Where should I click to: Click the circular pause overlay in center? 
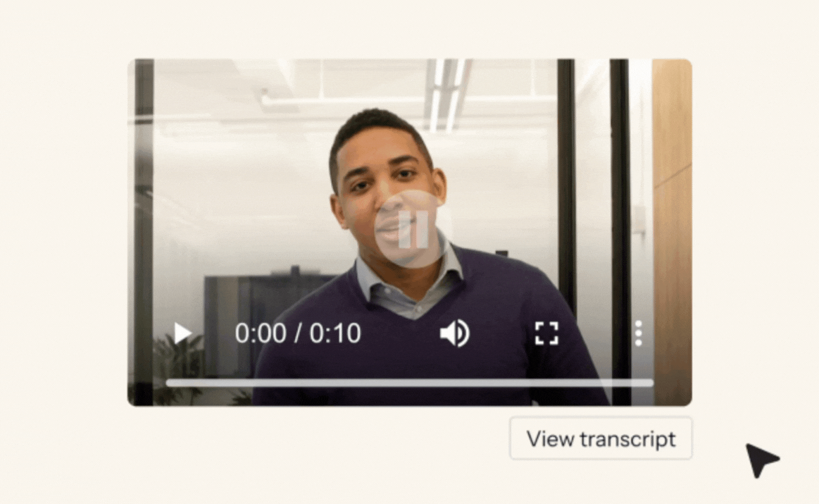click(x=411, y=229)
